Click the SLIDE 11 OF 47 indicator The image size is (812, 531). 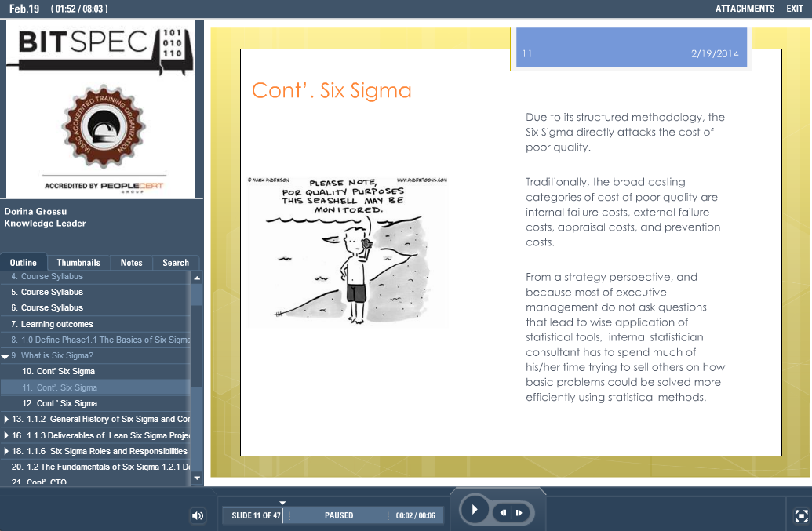[x=256, y=515]
